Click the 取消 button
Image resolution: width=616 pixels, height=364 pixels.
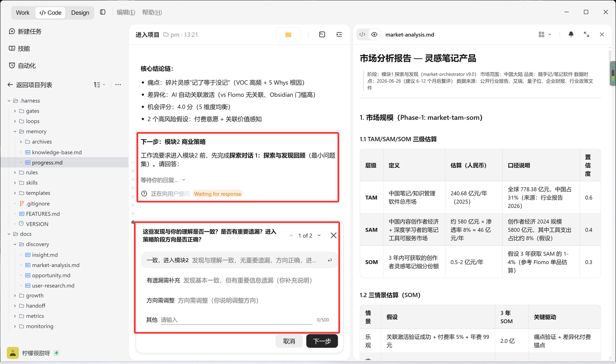[x=289, y=341]
